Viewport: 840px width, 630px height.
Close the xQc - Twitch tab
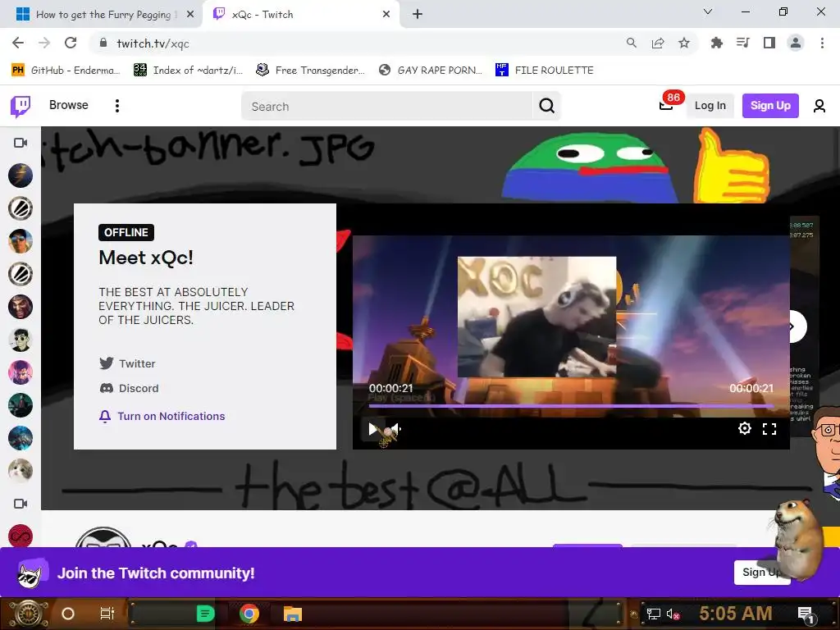386,15
